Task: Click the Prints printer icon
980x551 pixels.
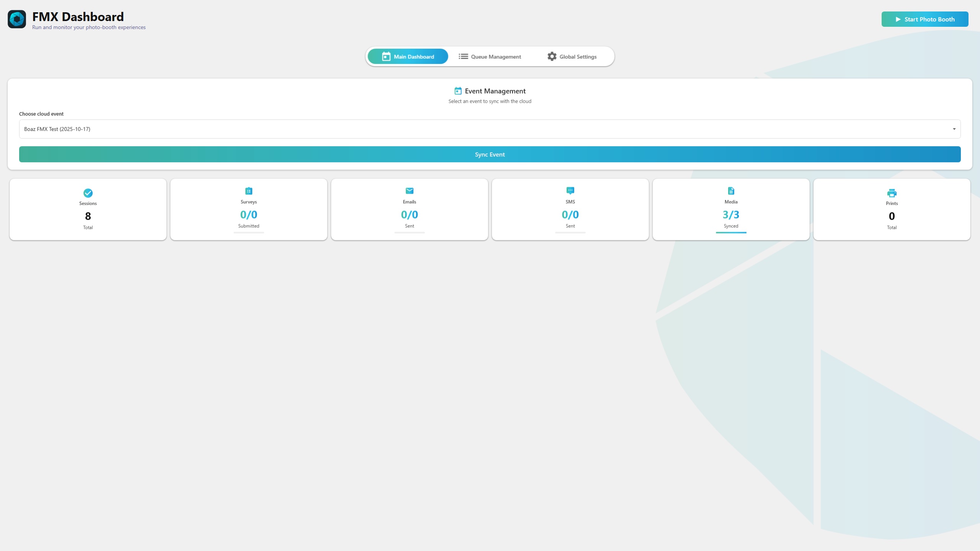Action: click(x=892, y=193)
